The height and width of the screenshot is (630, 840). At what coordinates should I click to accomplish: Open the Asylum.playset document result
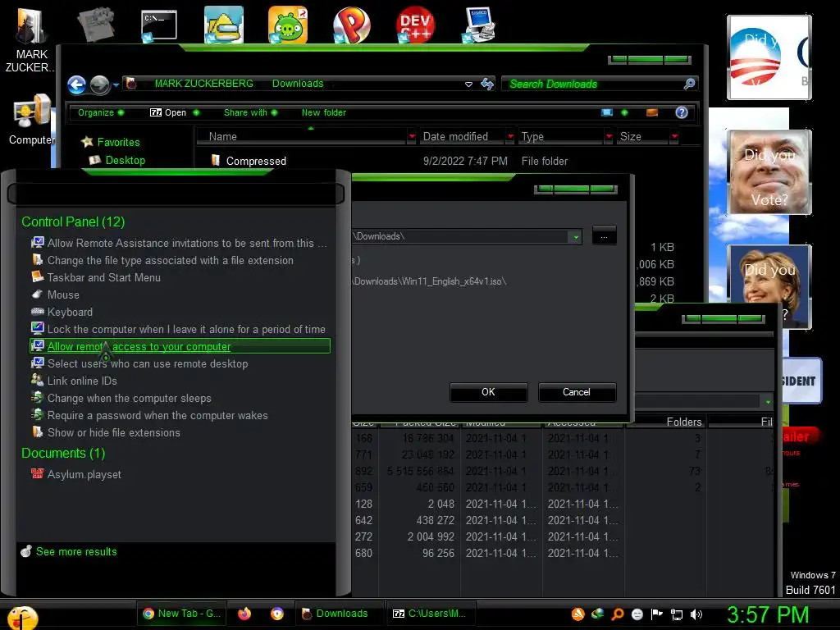(x=84, y=474)
